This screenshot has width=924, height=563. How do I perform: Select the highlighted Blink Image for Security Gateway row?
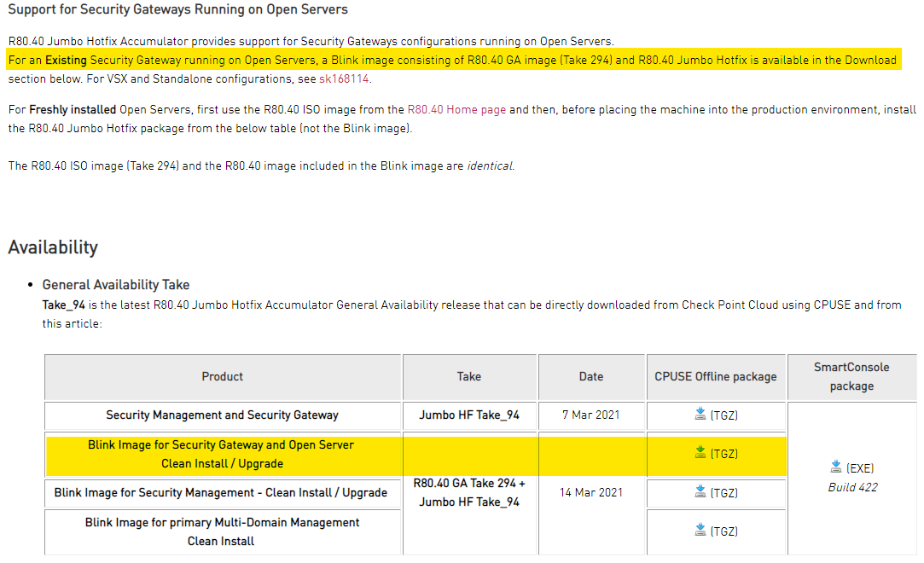pyautogui.click(x=222, y=453)
